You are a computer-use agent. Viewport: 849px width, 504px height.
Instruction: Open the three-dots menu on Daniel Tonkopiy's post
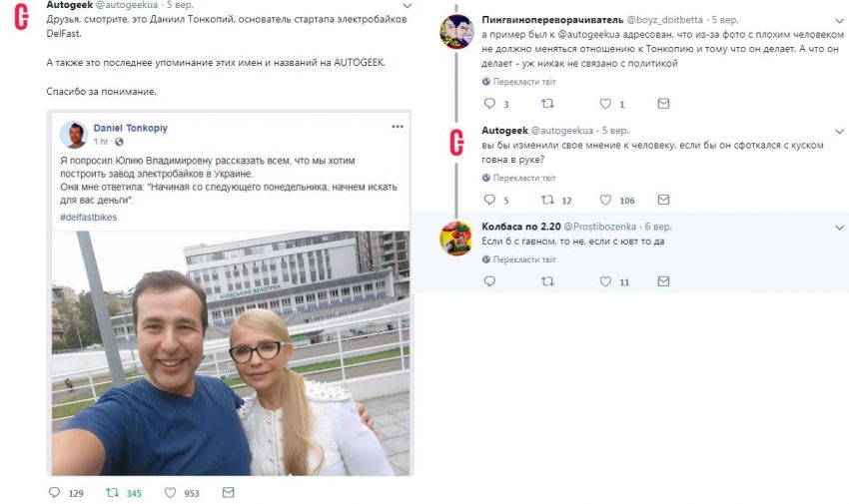pyautogui.click(x=398, y=127)
